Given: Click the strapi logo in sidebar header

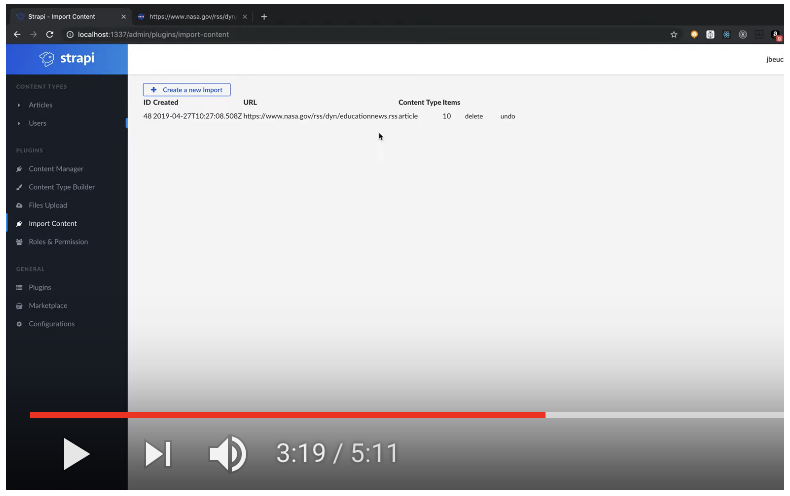Looking at the screenshot, I should point(67,58).
